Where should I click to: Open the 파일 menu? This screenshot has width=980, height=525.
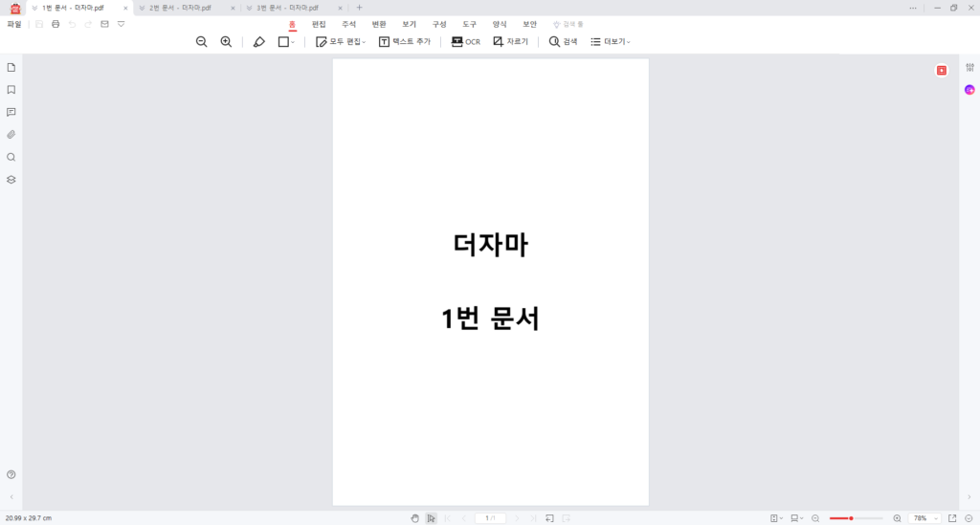point(14,24)
